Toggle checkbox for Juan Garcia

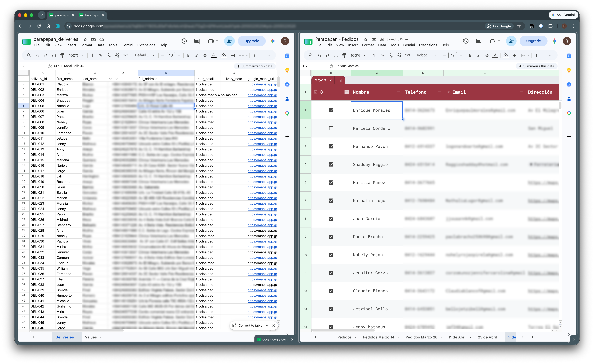(x=331, y=219)
